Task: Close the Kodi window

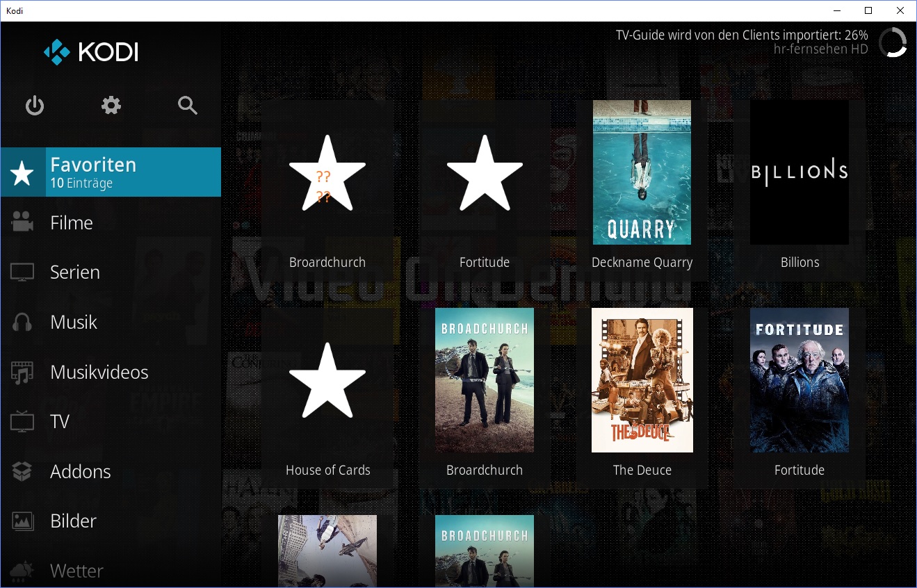Action: (900, 10)
